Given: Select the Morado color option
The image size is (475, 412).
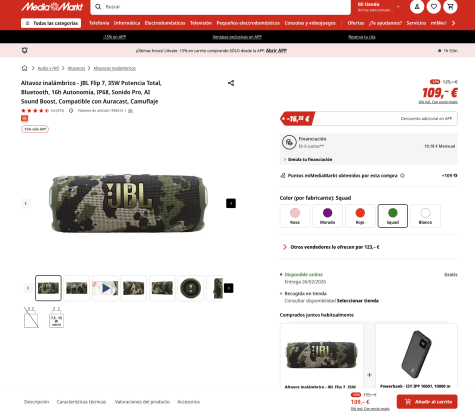Looking at the screenshot, I should tap(327, 216).
